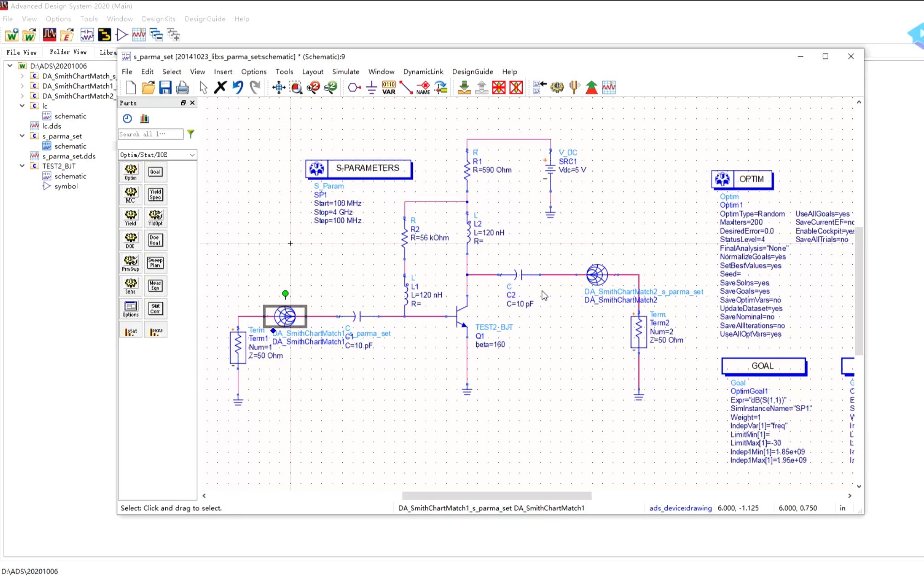Switch to the Folder View tab
924x578 pixels.
pos(68,53)
